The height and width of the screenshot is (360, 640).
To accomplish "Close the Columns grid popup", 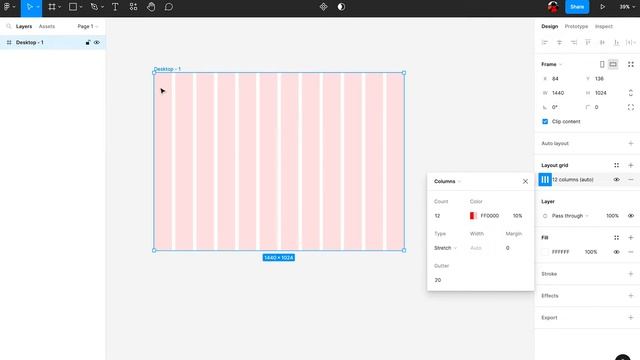I will pyautogui.click(x=525, y=182).
